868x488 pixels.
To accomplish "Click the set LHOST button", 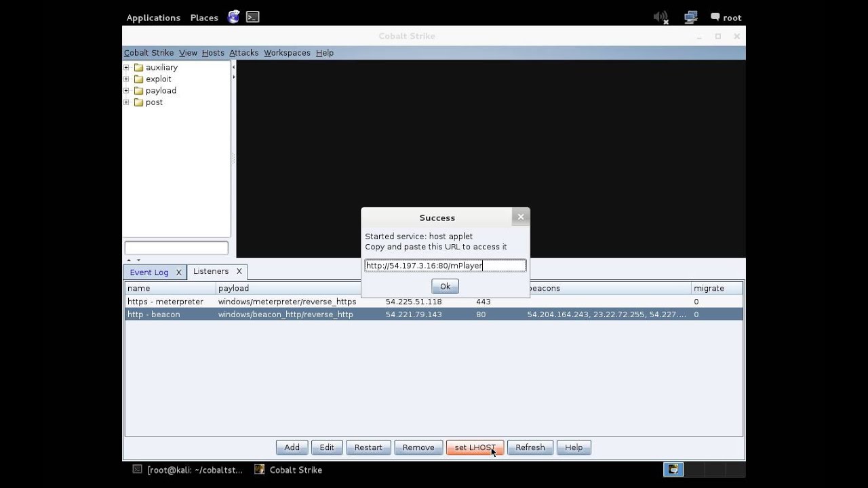I will point(475,447).
